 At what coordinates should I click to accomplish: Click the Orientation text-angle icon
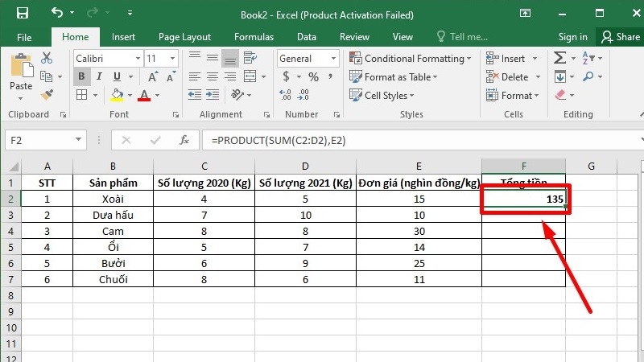click(237, 95)
